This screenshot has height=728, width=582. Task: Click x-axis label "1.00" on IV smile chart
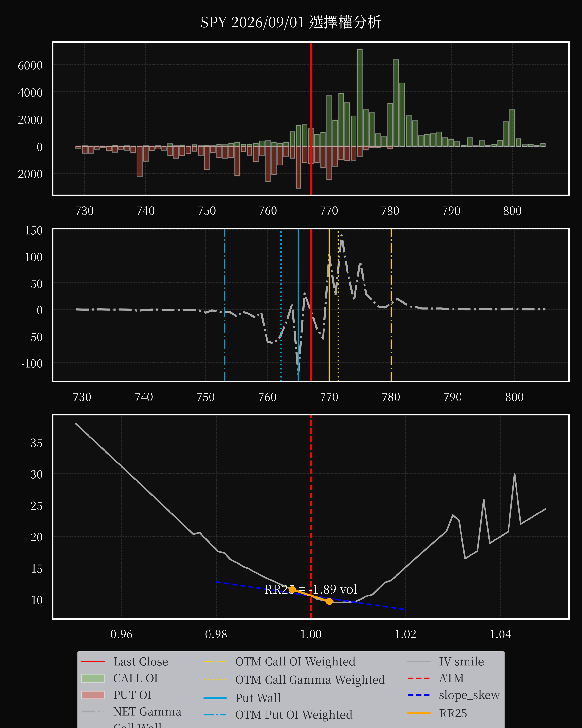pyautogui.click(x=311, y=634)
